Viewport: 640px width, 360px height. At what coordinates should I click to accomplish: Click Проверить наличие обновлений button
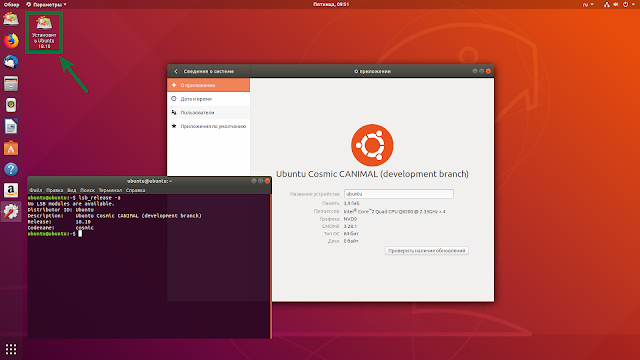point(427,251)
